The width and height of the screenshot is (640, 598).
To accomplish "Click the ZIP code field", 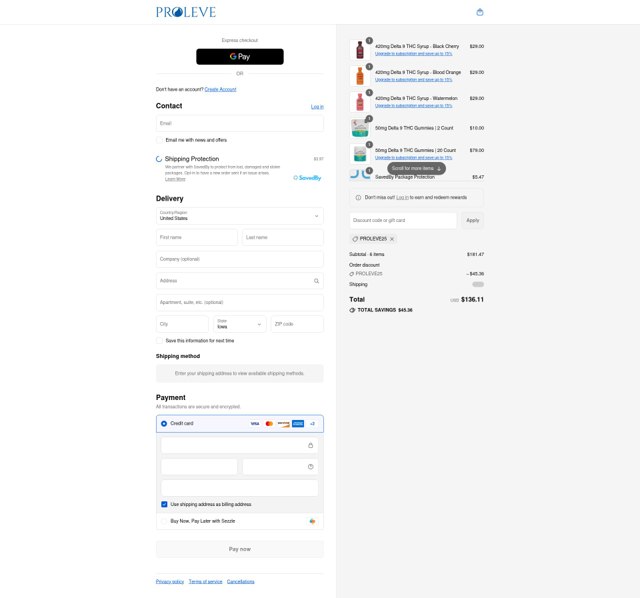I will [x=297, y=324].
